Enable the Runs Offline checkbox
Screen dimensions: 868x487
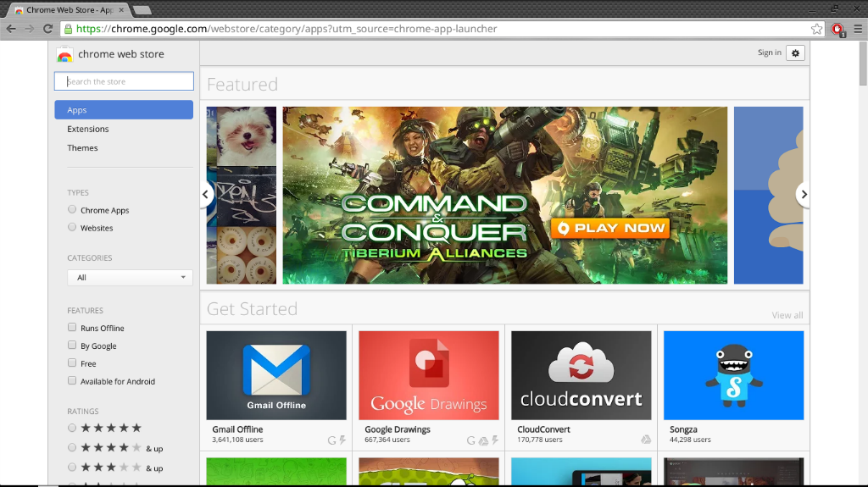[72, 328]
